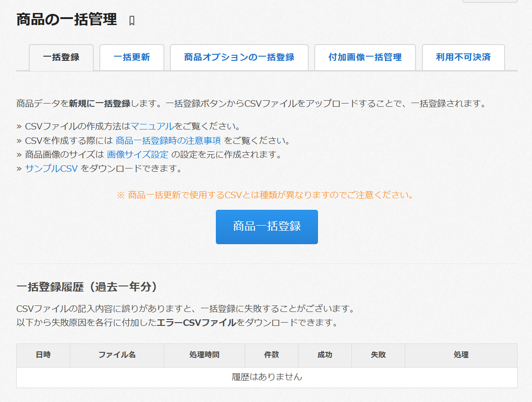Select the 一括登録 tab

point(61,58)
